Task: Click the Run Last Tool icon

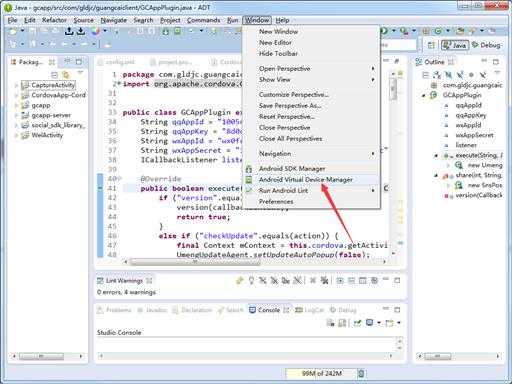Action: click(x=404, y=31)
